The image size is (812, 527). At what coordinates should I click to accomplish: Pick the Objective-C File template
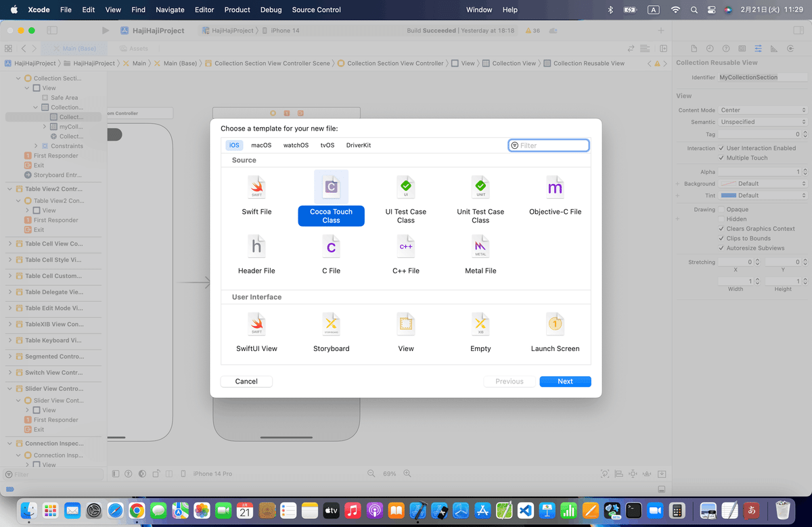(555, 194)
